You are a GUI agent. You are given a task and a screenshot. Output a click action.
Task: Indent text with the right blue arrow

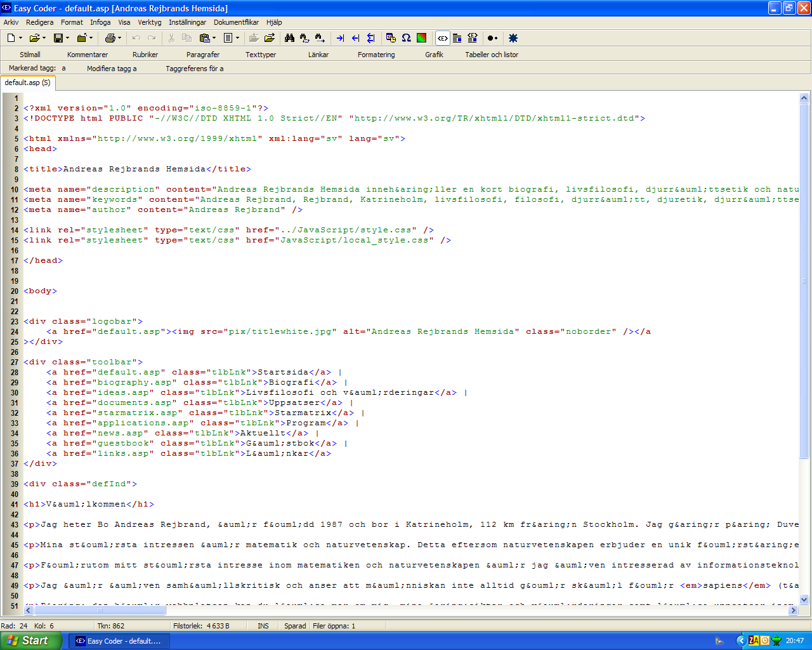tap(340, 38)
